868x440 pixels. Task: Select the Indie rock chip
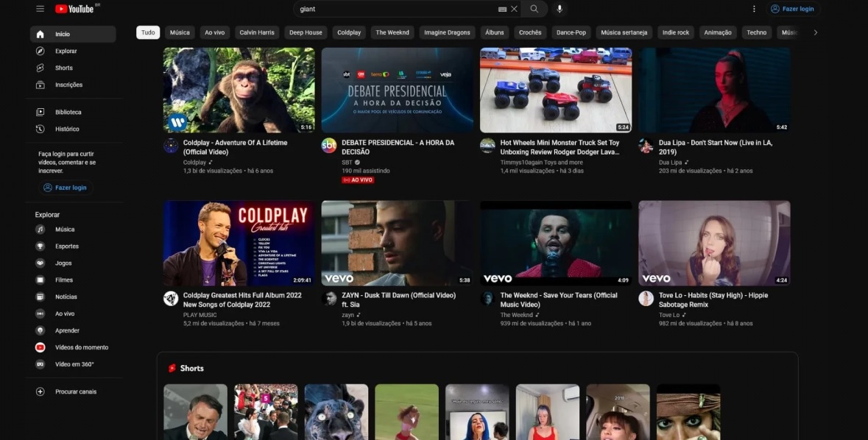[x=676, y=32]
